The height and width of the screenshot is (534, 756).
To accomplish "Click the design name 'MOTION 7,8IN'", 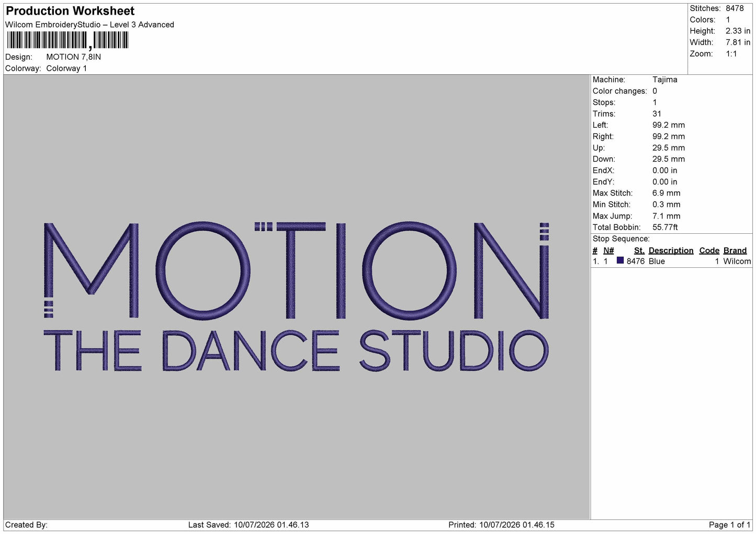I will 74,57.
